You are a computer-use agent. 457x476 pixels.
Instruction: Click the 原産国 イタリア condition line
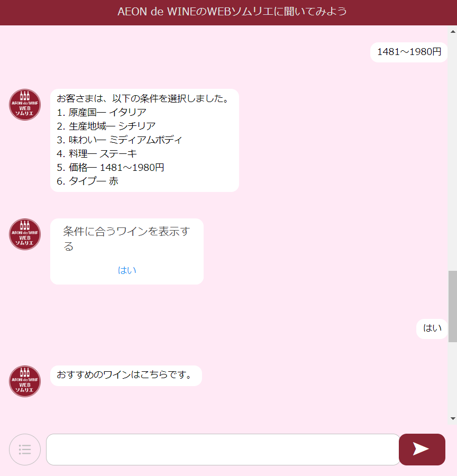(x=102, y=112)
